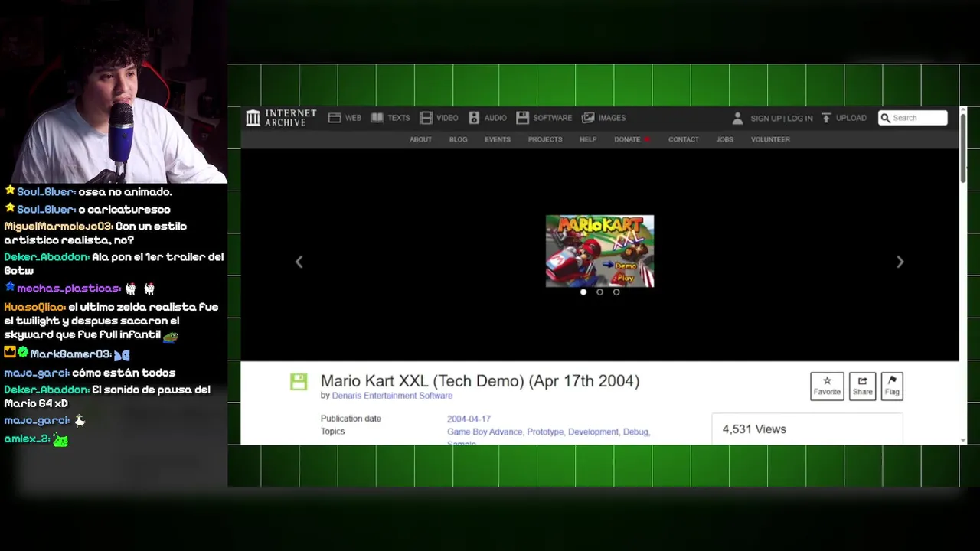The image size is (980, 551).
Task: Click the UPLOAD button
Action: [x=844, y=118]
